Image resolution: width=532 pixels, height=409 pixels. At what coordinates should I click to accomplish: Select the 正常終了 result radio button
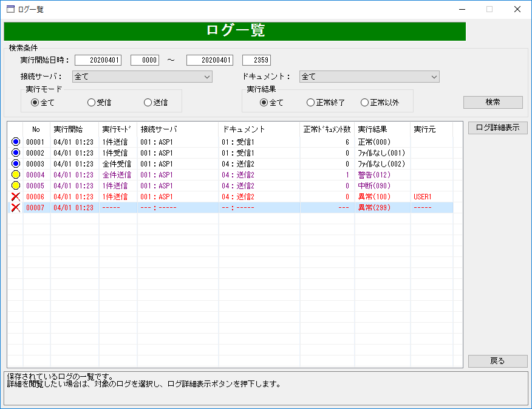[x=310, y=103]
